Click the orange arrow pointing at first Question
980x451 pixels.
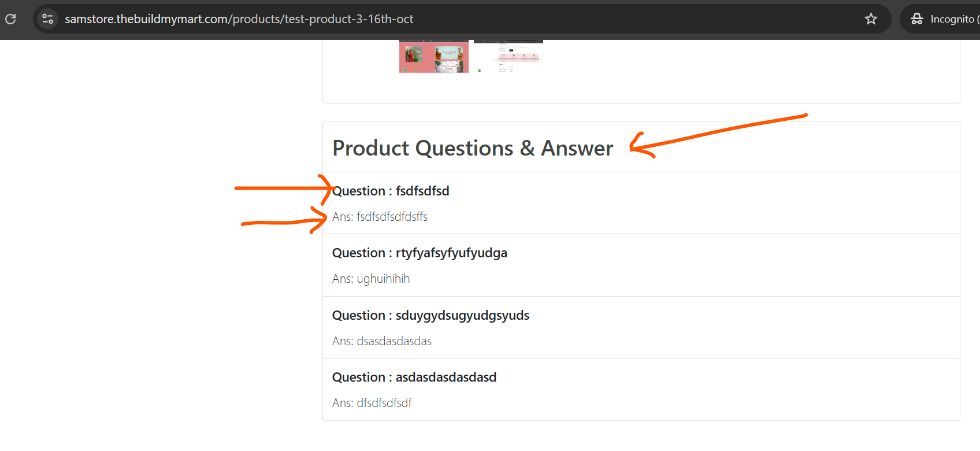pyautogui.click(x=284, y=188)
